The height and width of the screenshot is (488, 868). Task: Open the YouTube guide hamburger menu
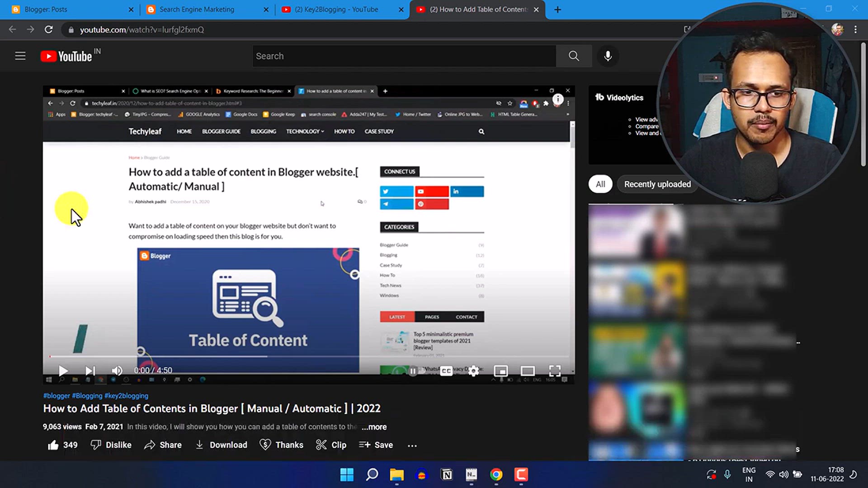[20, 56]
